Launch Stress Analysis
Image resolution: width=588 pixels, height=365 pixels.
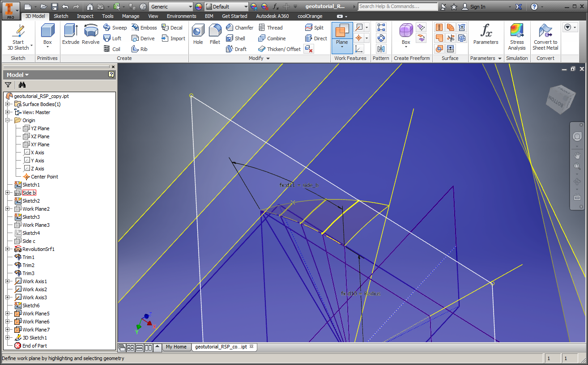pos(517,37)
